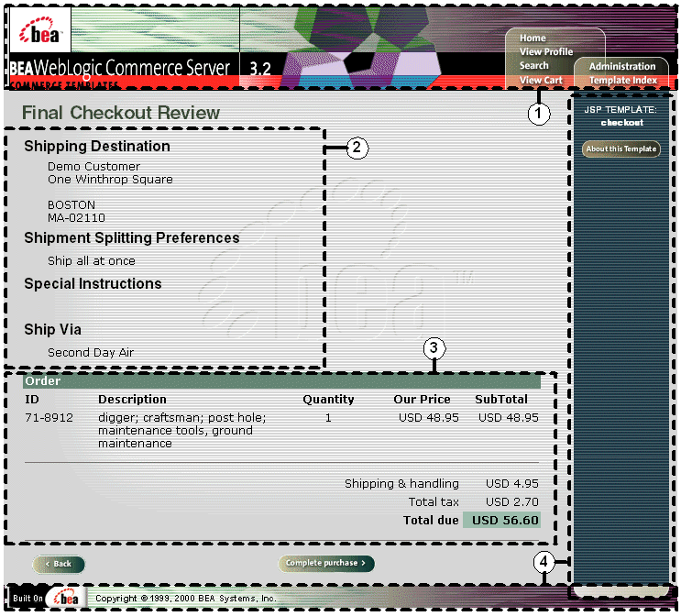Screen dimensions: 681x616
Task: Click the Ship Via heading
Action: tap(52, 330)
